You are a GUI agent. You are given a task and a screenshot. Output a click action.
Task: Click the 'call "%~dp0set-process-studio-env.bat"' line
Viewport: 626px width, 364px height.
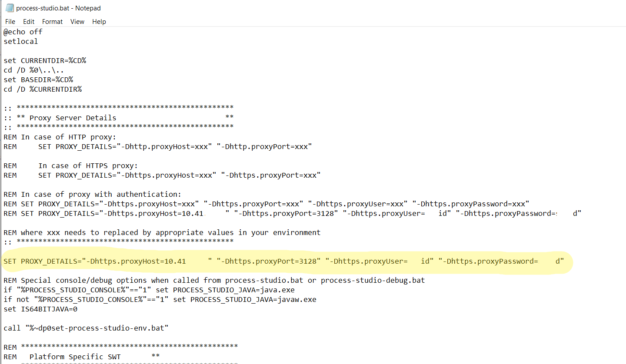(x=86, y=328)
